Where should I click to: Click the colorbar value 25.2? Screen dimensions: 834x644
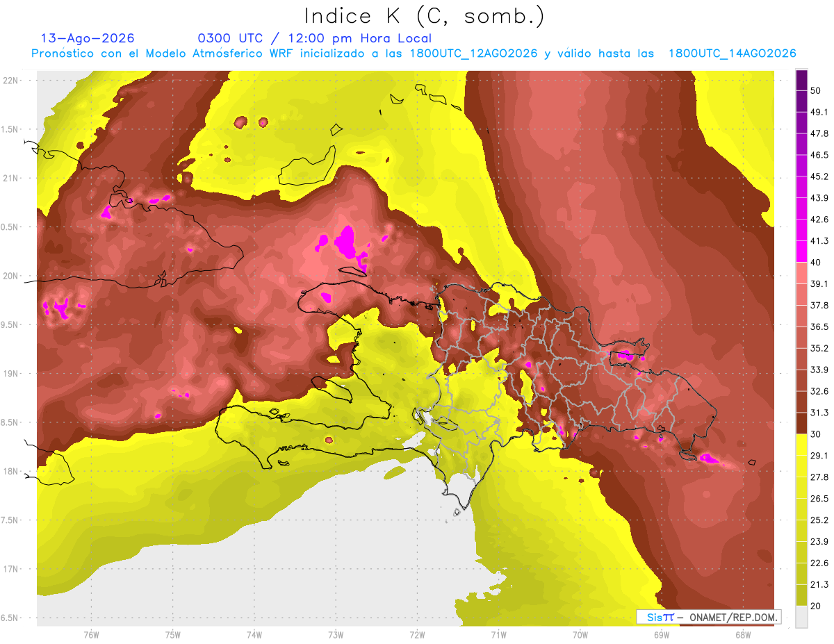(819, 520)
